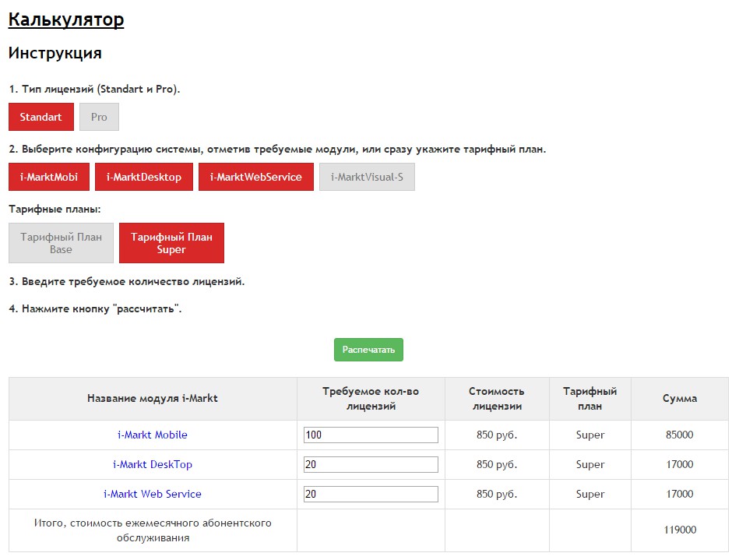Follow the i-Markt DeskTop link
739x560 pixels.
(153, 464)
